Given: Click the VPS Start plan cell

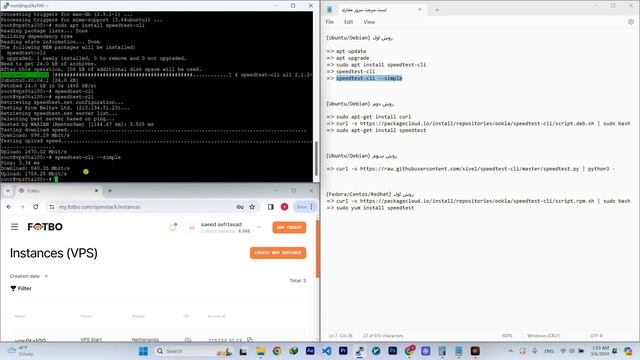Looking at the screenshot, I should [x=91, y=340].
